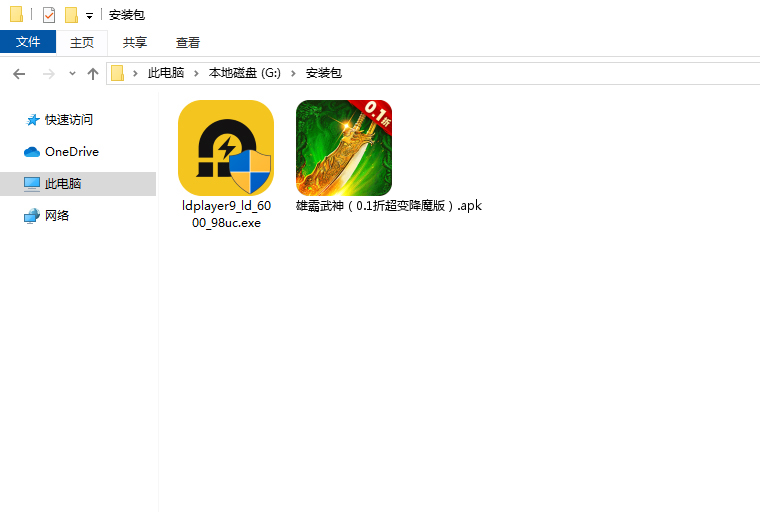Expand the recent locations dropdown arrow
Image resolution: width=760 pixels, height=512 pixels.
click(x=72, y=74)
